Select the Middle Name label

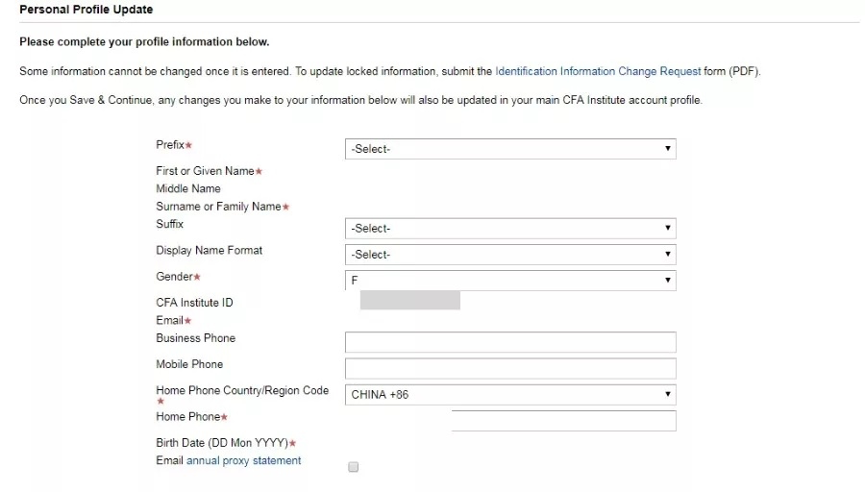tap(188, 189)
